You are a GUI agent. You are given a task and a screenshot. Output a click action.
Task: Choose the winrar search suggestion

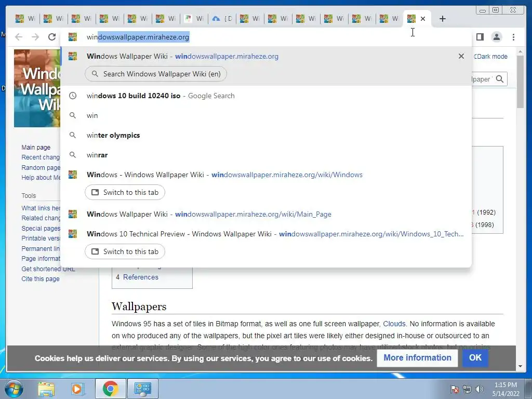tap(266, 155)
